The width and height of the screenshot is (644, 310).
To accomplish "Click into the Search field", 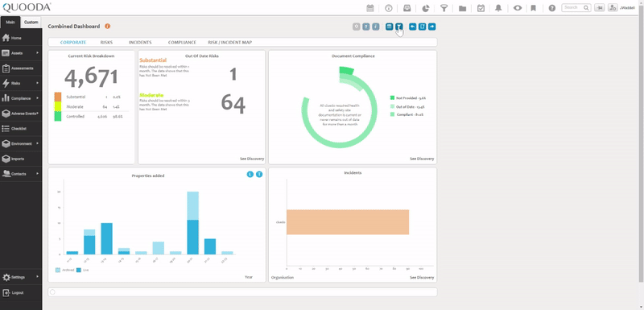I will coord(576,7).
